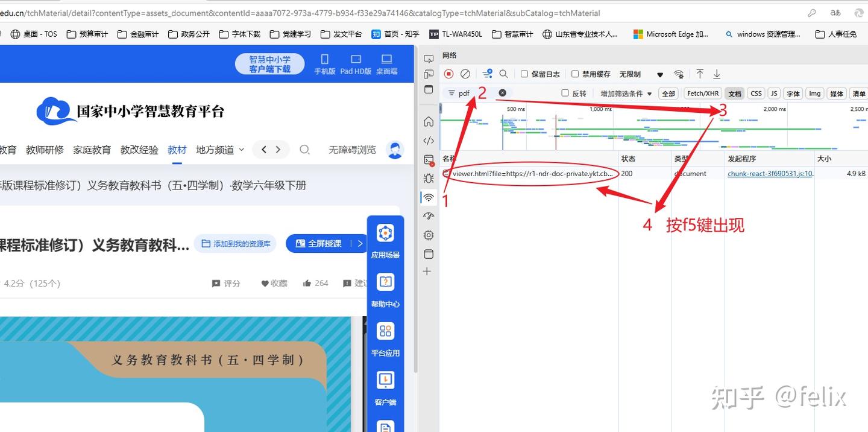868x432 pixels.
Task: Open chunk-react-3f690531.js initiator link
Action: coord(770,174)
